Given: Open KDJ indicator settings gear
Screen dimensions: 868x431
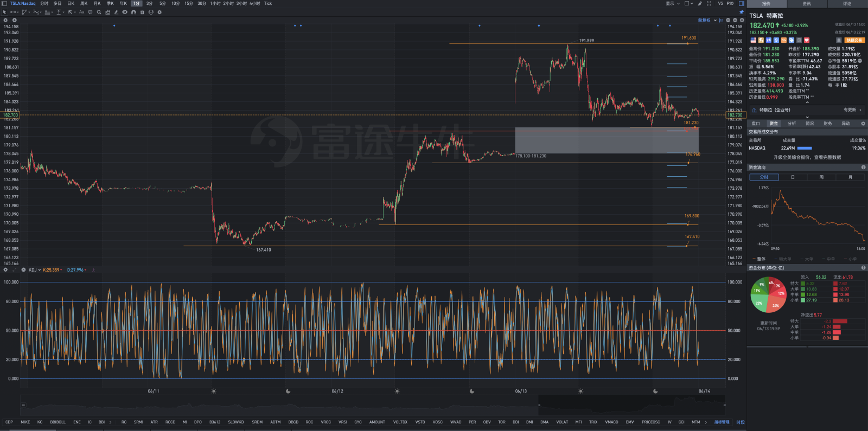Looking at the screenshot, I should (5, 269).
